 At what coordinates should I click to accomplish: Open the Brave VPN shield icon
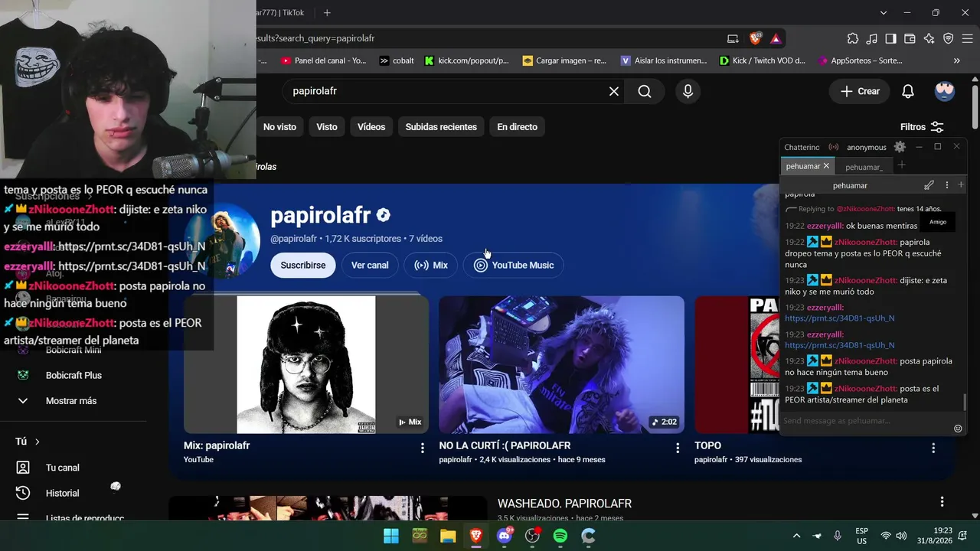[949, 38]
